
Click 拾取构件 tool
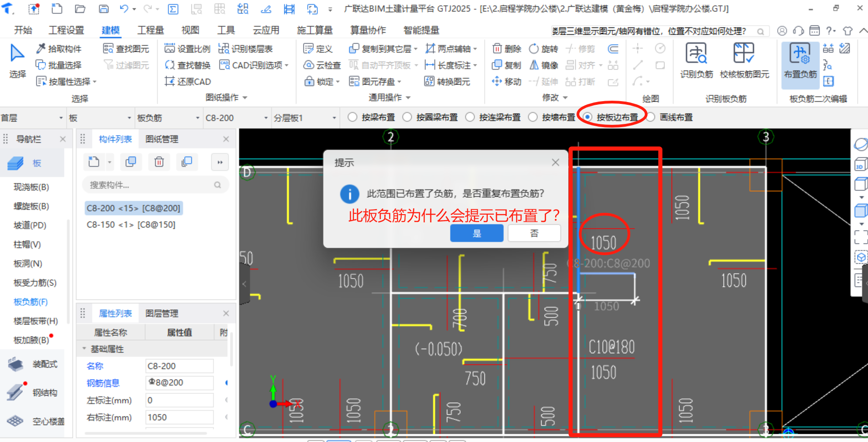59,49
